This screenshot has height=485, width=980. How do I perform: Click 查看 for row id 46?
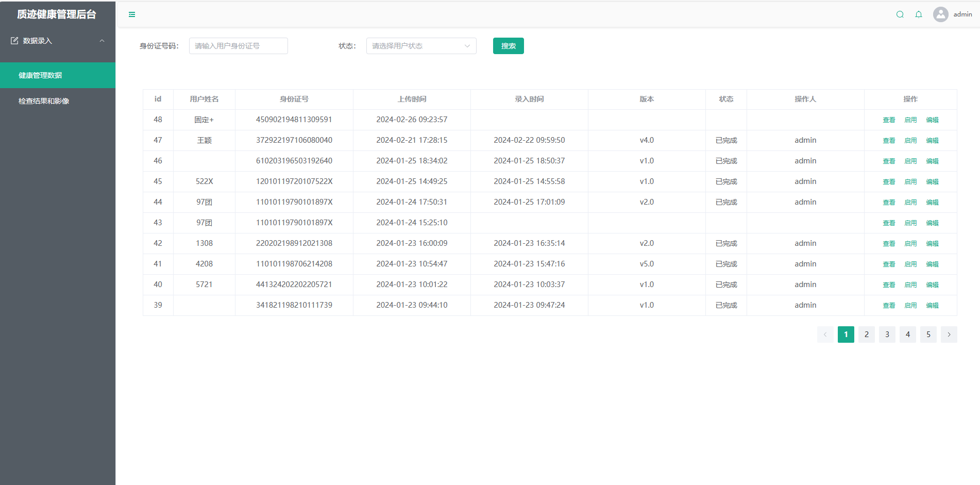tap(889, 161)
